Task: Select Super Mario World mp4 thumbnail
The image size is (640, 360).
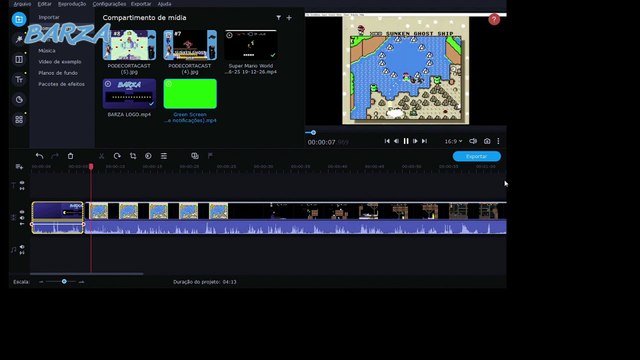Action: click(x=251, y=45)
